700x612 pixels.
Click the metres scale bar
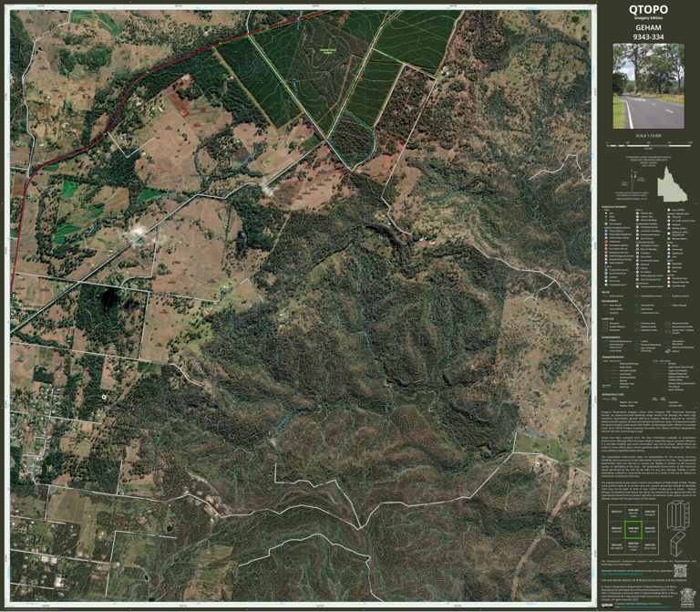(x=650, y=145)
